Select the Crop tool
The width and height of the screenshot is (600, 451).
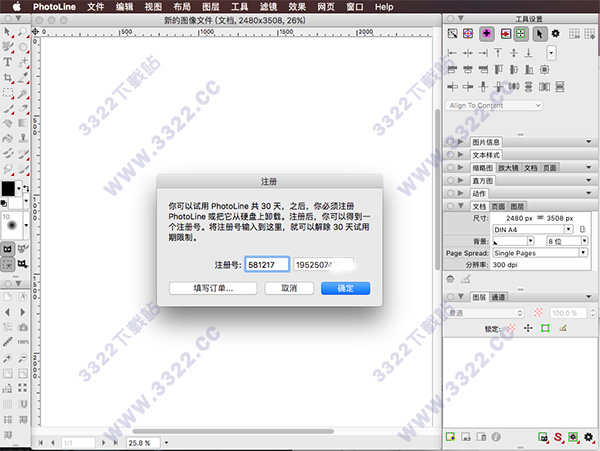tap(7, 78)
